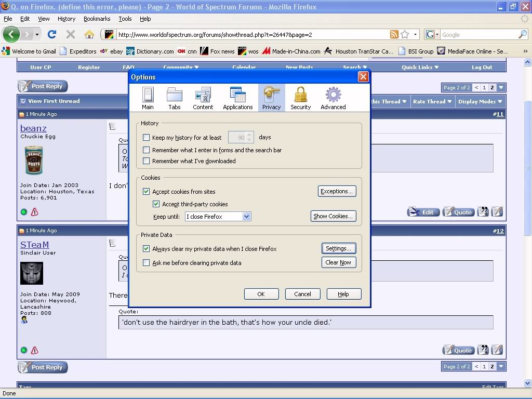The image size is (532, 399).
Task: Open the Main options panel icon
Action: (x=148, y=98)
